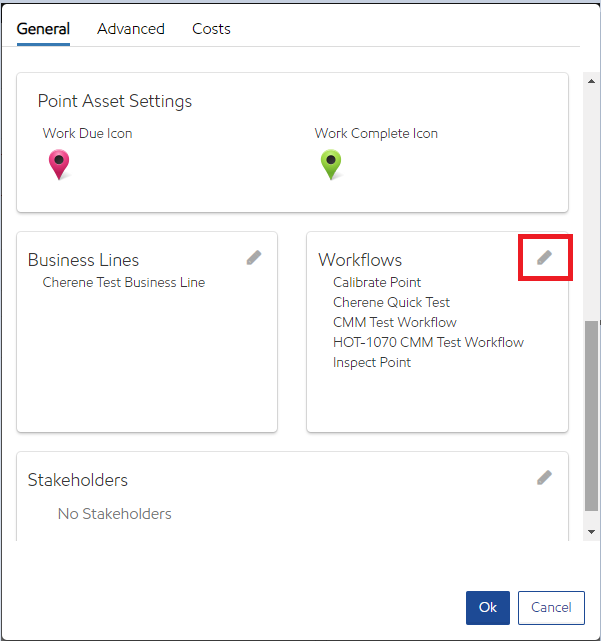Viewport: 601px width, 641px height.
Task: Click the scrollbar down arrow
Action: (x=592, y=532)
